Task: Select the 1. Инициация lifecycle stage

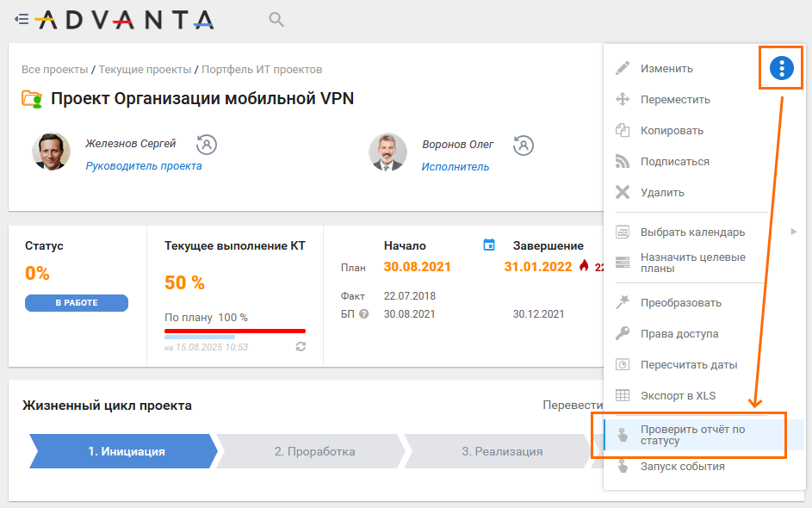Action: point(124,451)
